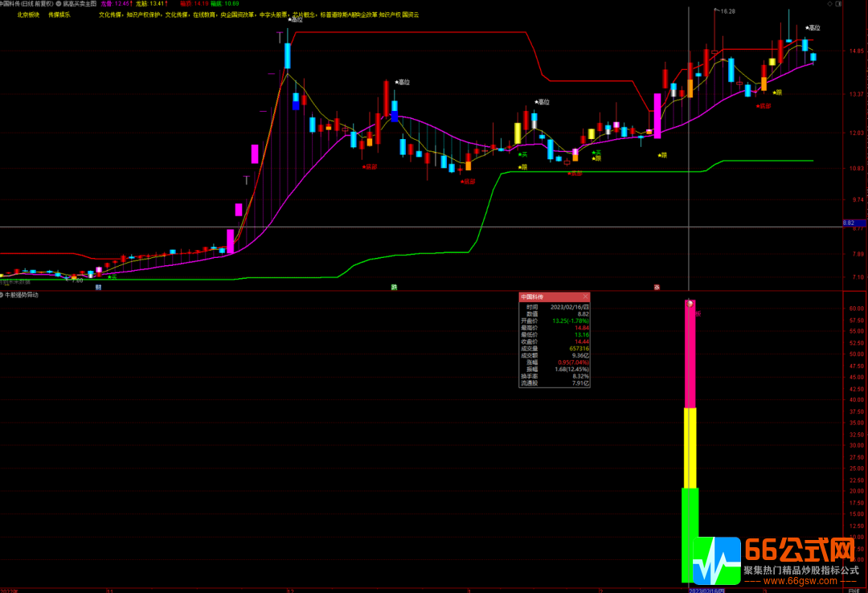This screenshot has width=868, height=593.
Task: Click the 成交量 657316 row in the popup
Action: [554, 348]
